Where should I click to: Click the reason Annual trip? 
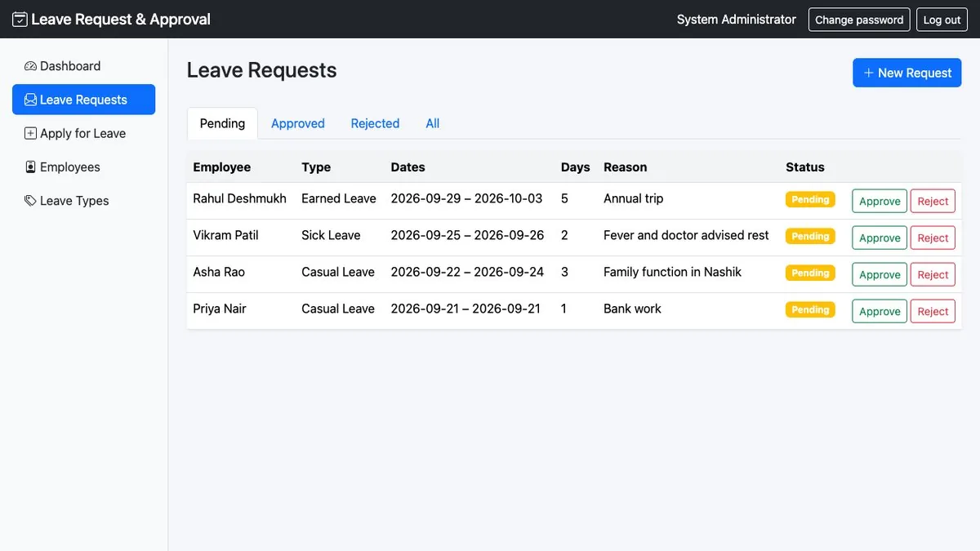[634, 198]
